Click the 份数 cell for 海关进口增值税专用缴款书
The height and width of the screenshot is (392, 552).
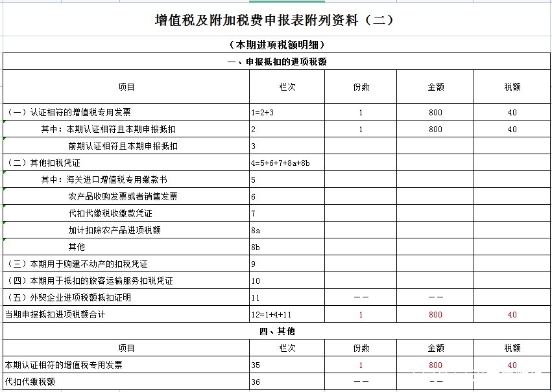(361, 179)
